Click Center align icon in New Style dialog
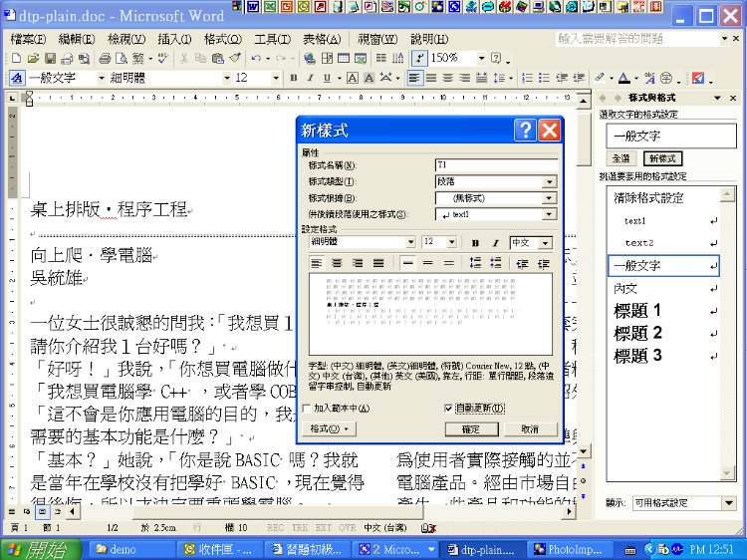Viewport: 747px width, 560px height. click(337, 263)
